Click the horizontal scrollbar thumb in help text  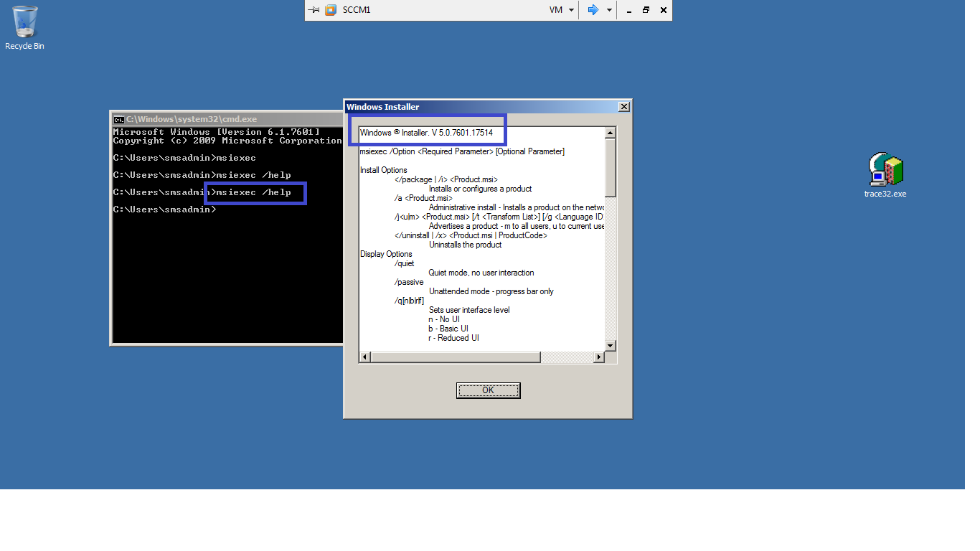point(456,357)
